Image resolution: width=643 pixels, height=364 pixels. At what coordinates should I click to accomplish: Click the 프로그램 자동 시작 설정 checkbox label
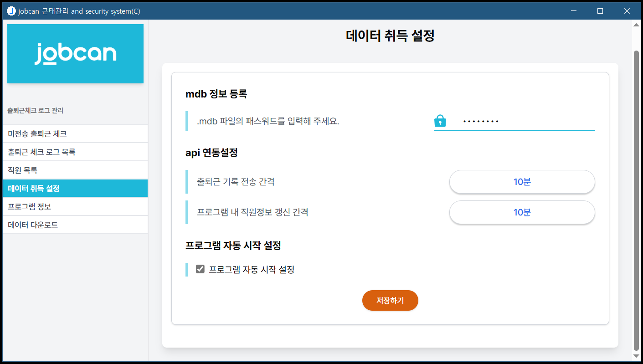pos(252,269)
